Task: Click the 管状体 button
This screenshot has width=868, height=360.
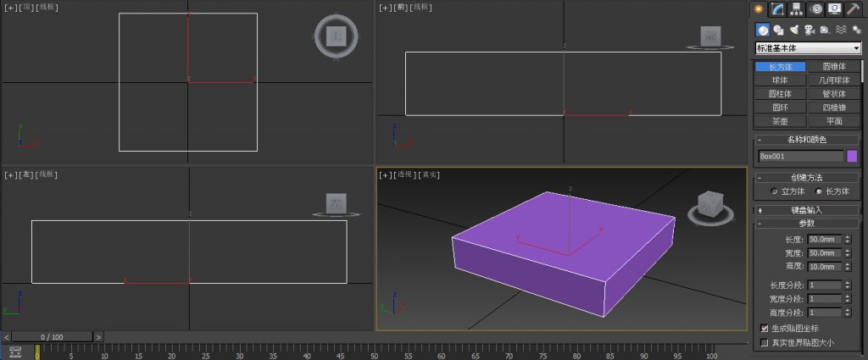Action: (x=834, y=94)
